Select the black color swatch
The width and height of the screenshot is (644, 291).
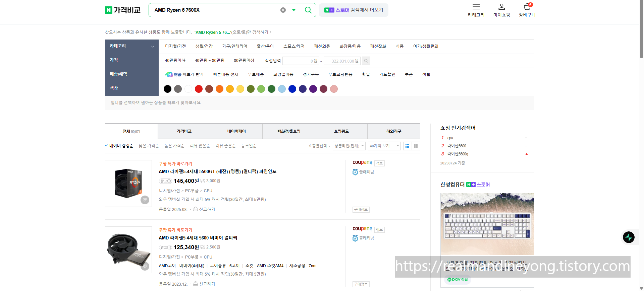click(x=167, y=89)
